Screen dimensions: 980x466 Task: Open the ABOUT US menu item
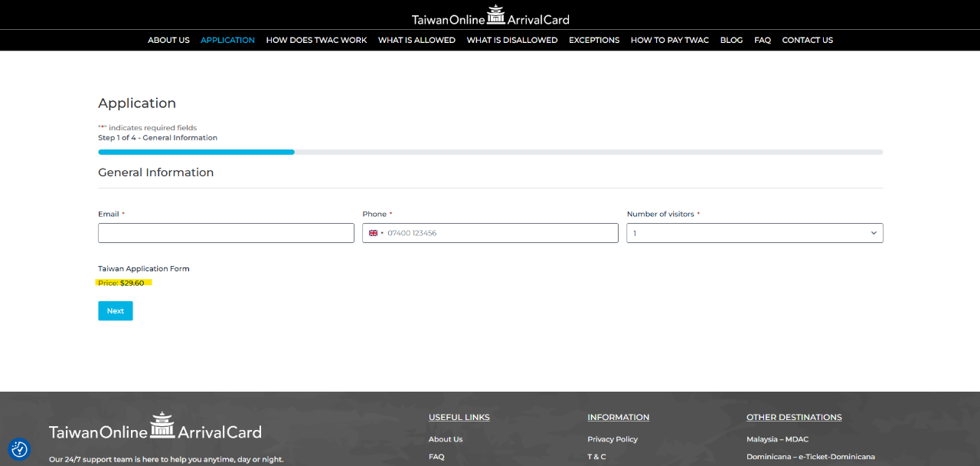click(168, 40)
